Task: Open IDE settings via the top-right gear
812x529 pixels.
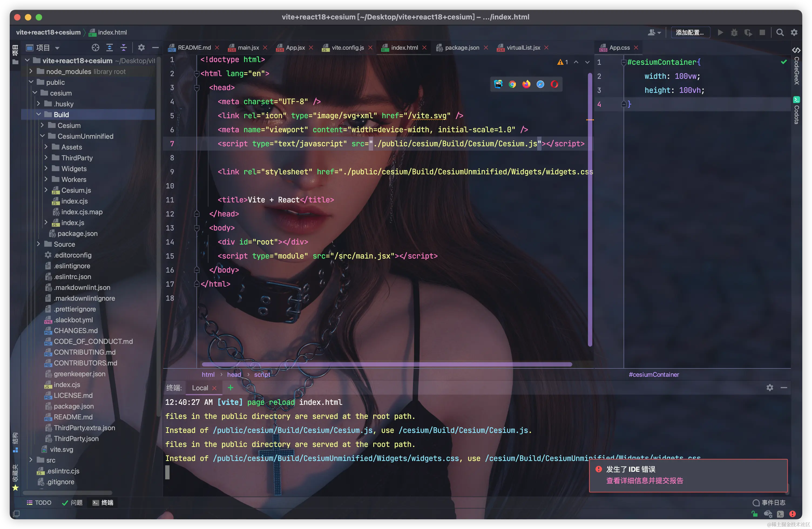Action: coord(794,32)
